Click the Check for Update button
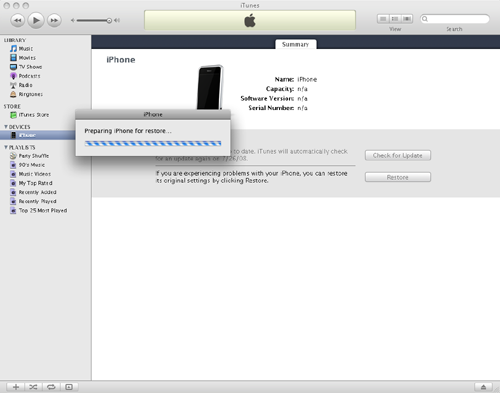The width and height of the screenshot is (500, 393). pyautogui.click(x=398, y=156)
